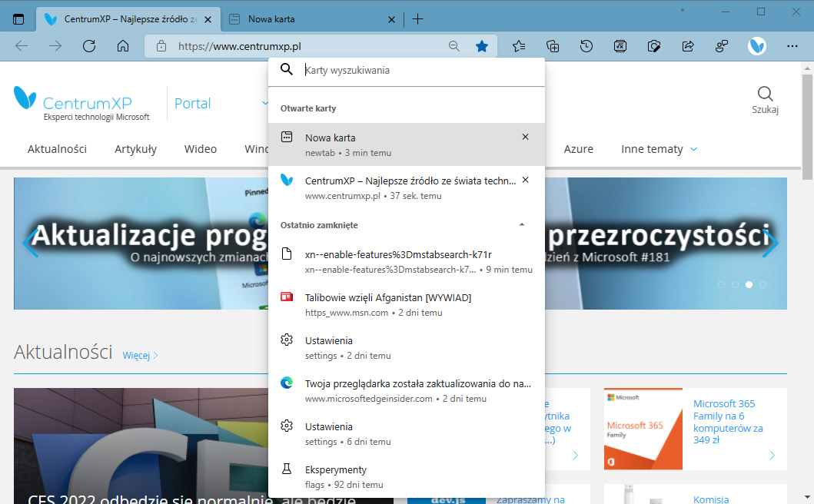Expand the Inne tematy dropdown

(659, 149)
